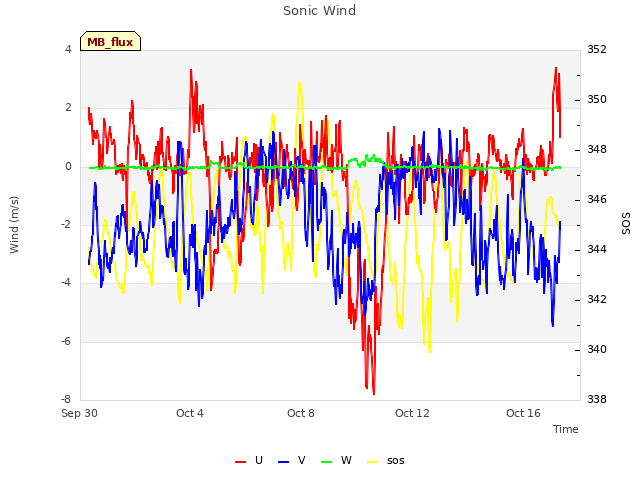
Task: Select the sos legend label
Action: [x=396, y=461]
